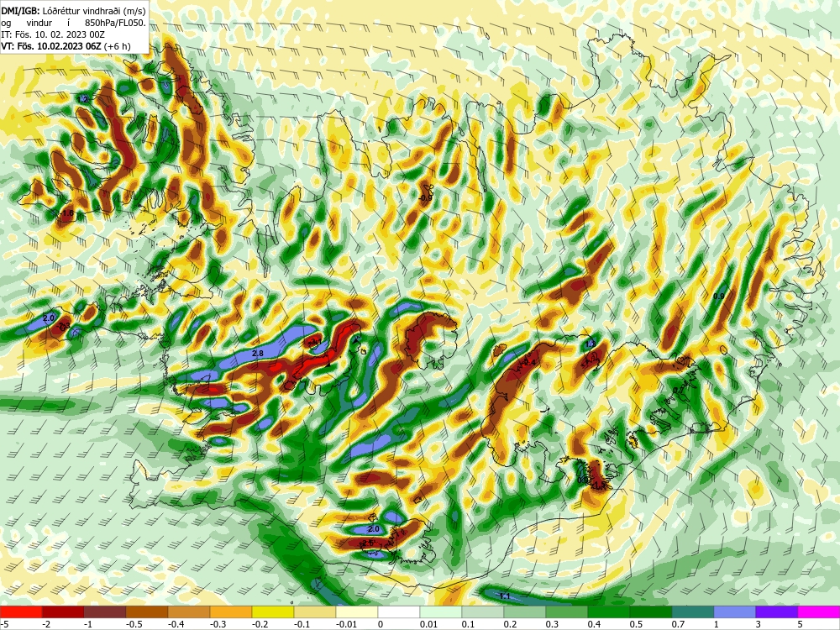Click the red legend swatch for -5 to -2
This screenshot has width=840, height=630.
pos(21,612)
